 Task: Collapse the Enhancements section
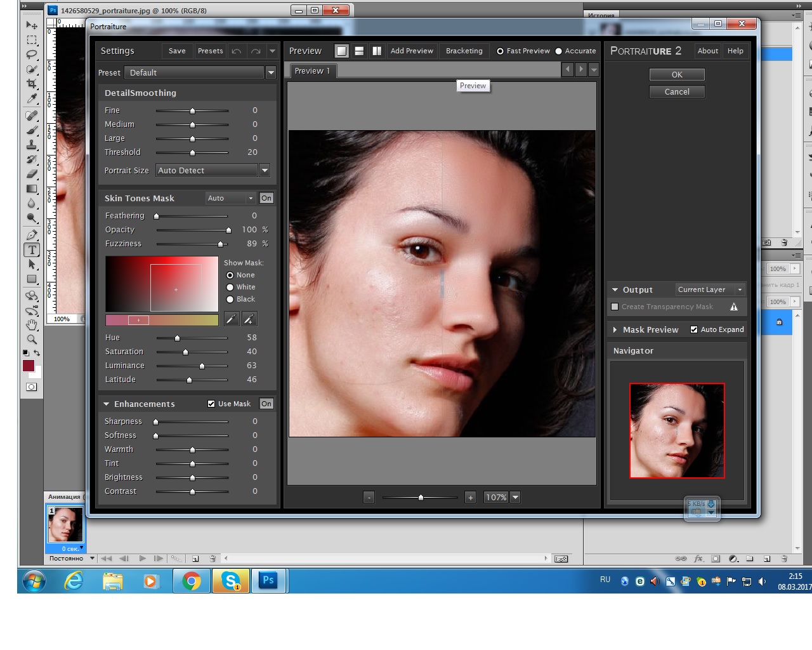tap(107, 404)
